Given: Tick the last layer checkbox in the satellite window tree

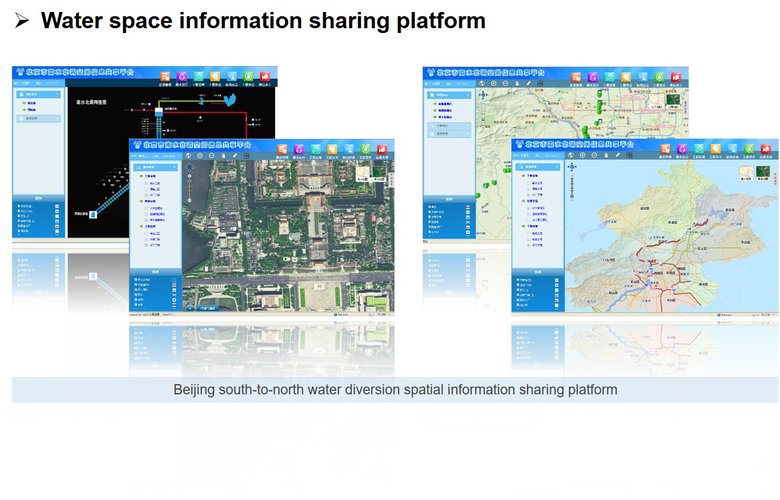Looking at the screenshot, I should (146, 245).
